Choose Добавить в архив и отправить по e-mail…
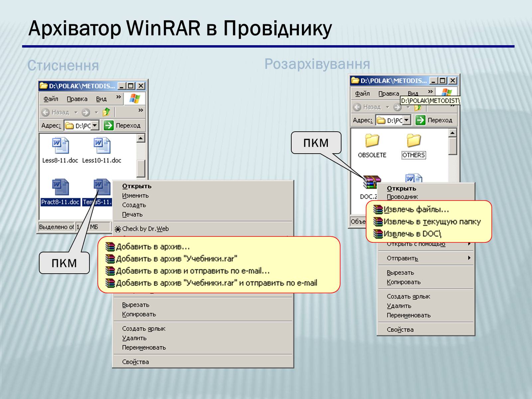The image size is (532, 399). point(193,271)
